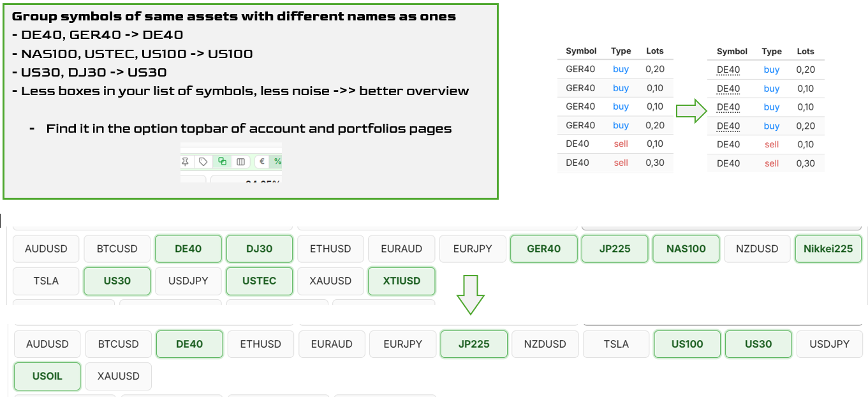Select JP225 in the symbol list containing NAS100
Screen dimensions: 868x400
[x=615, y=249]
